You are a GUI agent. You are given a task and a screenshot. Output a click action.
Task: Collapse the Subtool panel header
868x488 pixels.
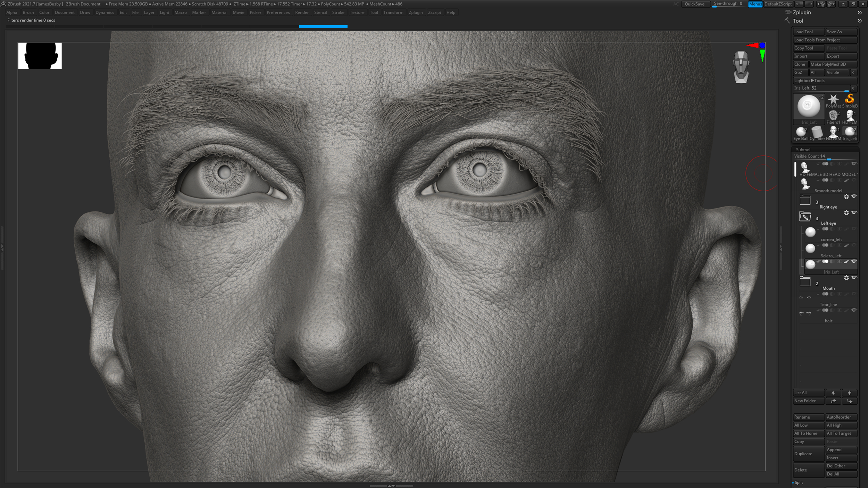click(803, 150)
